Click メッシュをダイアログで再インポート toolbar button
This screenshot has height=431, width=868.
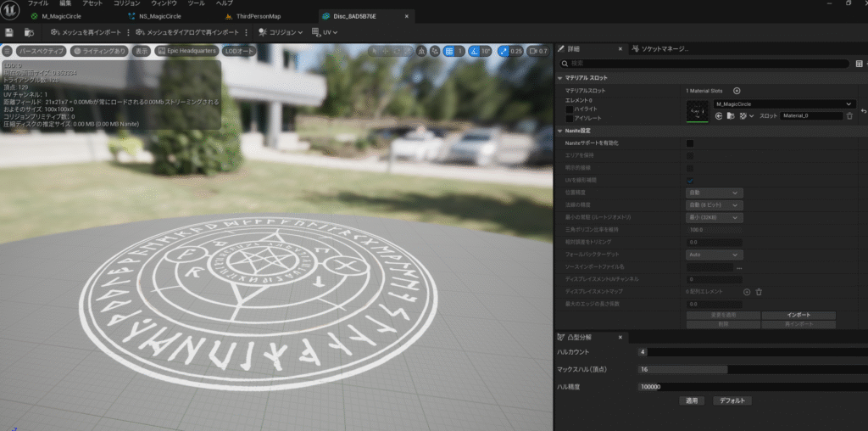tap(187, 33)
